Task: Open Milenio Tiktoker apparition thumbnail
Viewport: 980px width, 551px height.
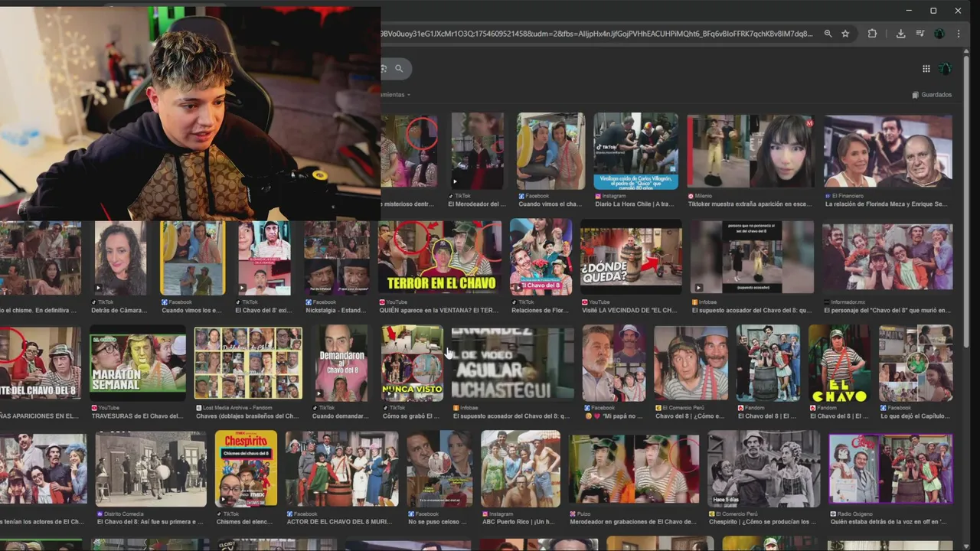Action: 750,152
